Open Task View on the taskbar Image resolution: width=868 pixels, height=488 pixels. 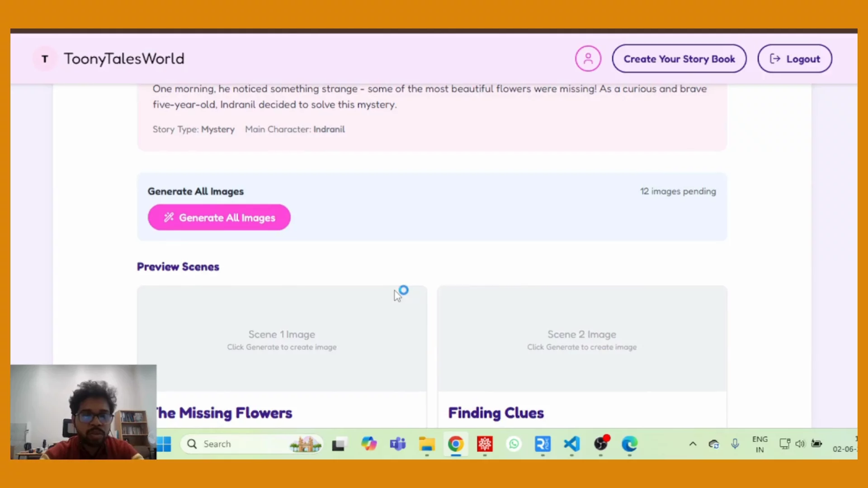pyautogui.click(x=339, y=445)
